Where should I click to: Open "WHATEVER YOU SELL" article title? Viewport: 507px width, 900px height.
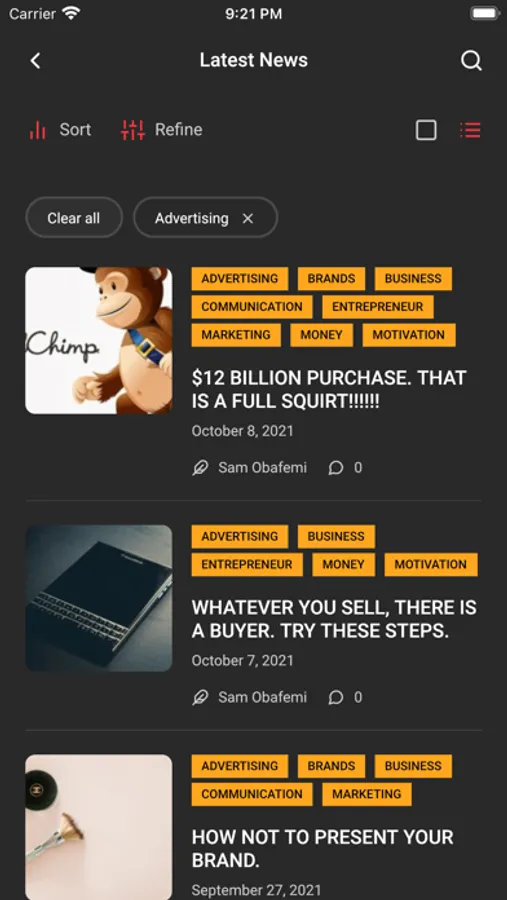(x=334, y=619)
